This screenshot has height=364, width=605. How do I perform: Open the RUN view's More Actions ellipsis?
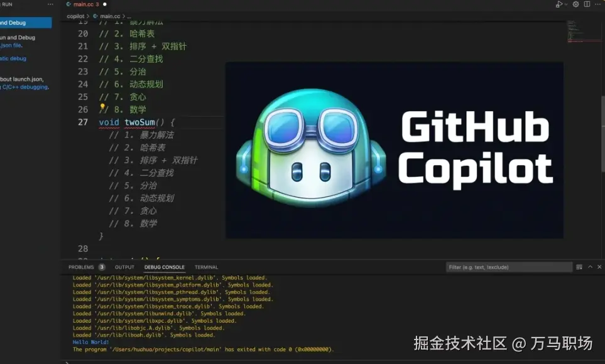click(x=50, y=4)
